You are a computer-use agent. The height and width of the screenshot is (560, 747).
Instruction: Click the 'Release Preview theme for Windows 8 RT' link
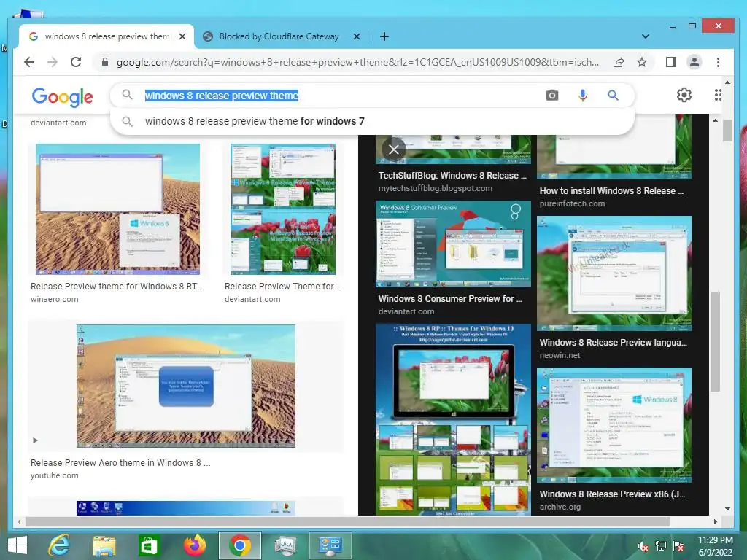(x=117, y=286)
